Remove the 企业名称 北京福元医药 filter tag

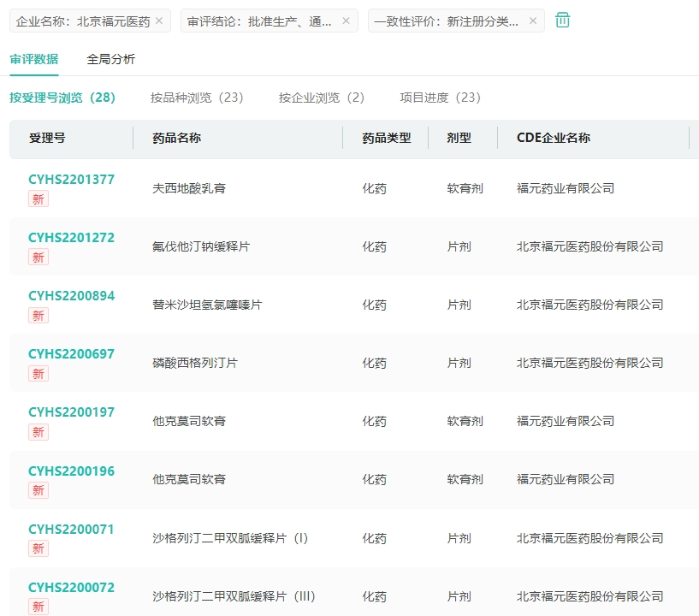tap(159, 21)
